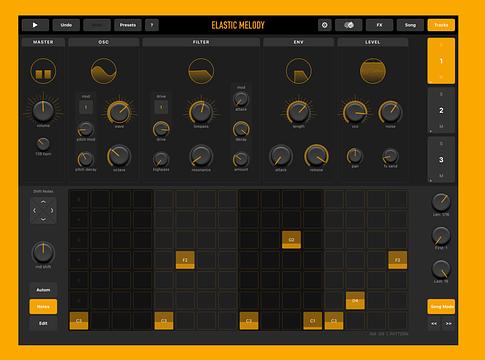Click the G2 note in the sequencer
The width and height of the screenshot is (485, 360).
pos(291,240)
